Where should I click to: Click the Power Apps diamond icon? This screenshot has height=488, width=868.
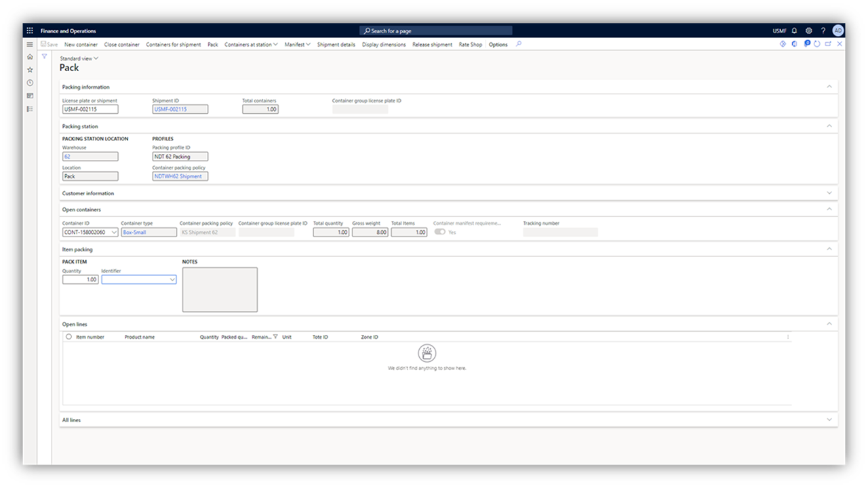783,44
